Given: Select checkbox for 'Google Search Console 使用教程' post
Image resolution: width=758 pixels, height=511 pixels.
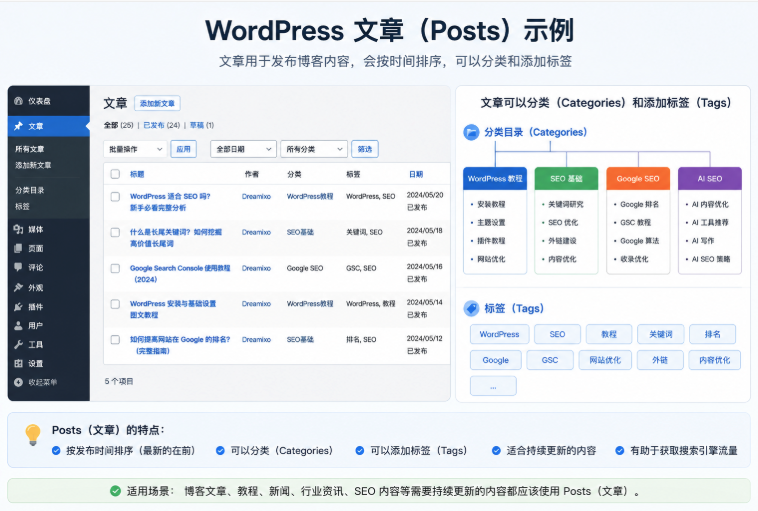Looking at the screenshot, I should tap(115, 268).
